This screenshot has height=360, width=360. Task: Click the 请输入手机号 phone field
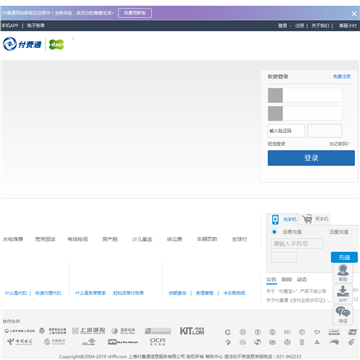coord(297,244)
